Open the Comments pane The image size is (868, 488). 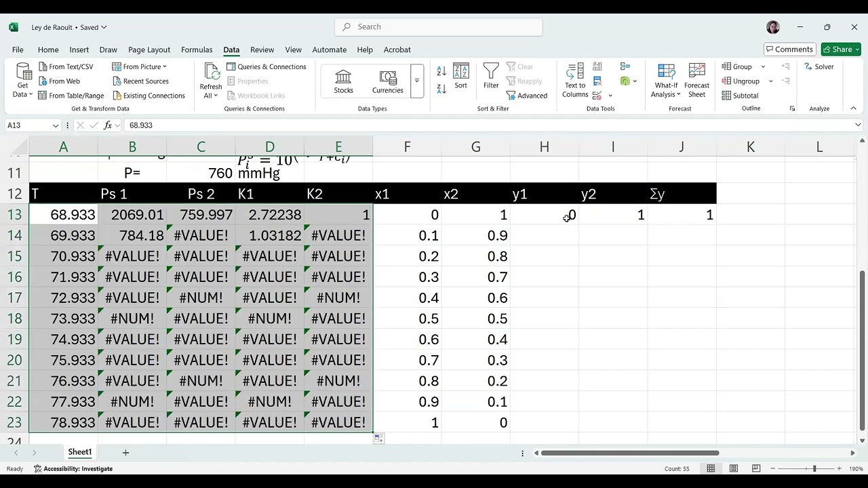pos(789,49)
